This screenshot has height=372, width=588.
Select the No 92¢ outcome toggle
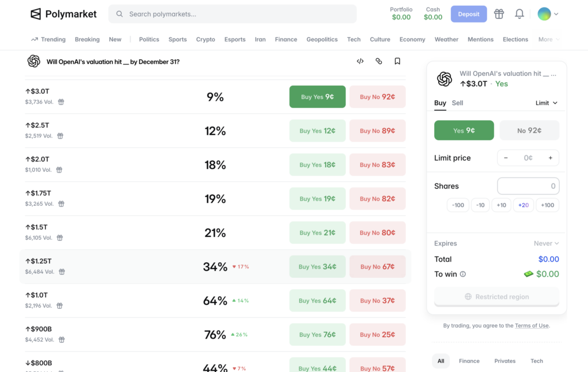click(x=529, y=131)
